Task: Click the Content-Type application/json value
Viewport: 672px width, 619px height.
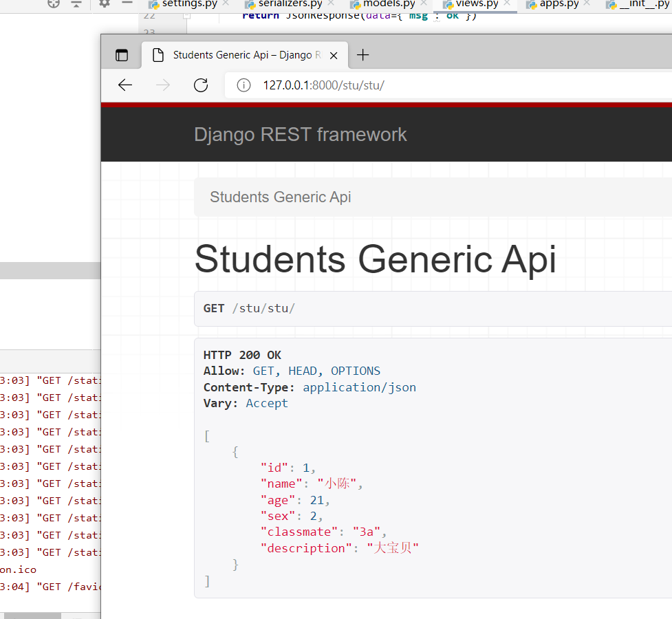Action: [x=359, y=387]
